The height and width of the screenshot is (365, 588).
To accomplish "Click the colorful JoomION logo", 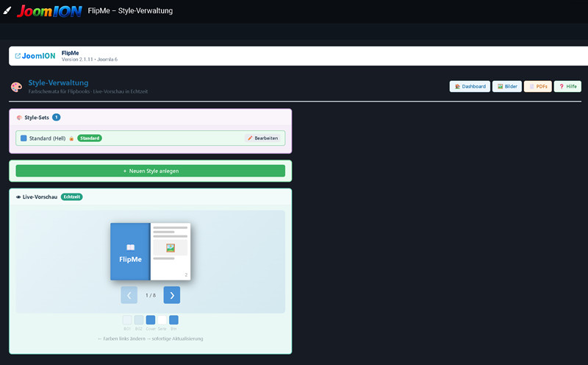I will (x=49, y=11).
